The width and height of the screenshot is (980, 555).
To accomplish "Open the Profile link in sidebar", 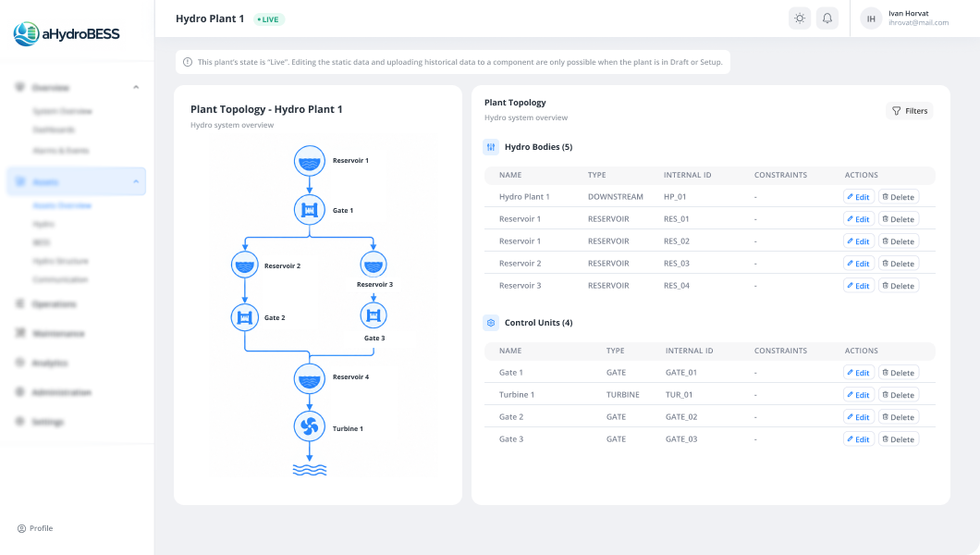I will click(x=35, y=528).
